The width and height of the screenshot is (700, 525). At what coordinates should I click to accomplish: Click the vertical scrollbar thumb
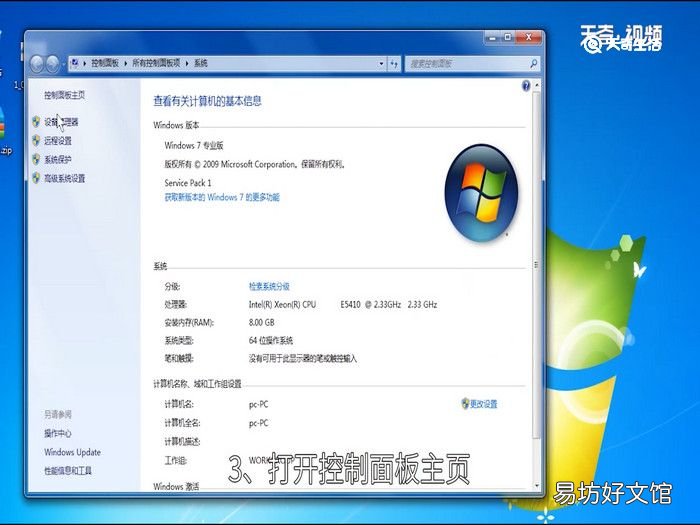(536, 264)
